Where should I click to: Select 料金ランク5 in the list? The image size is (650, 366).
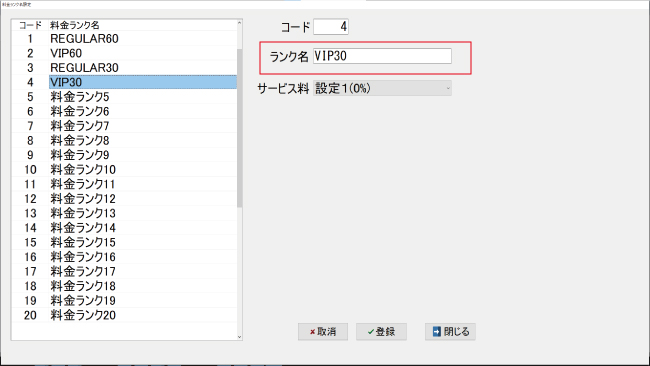coord(124,97)
